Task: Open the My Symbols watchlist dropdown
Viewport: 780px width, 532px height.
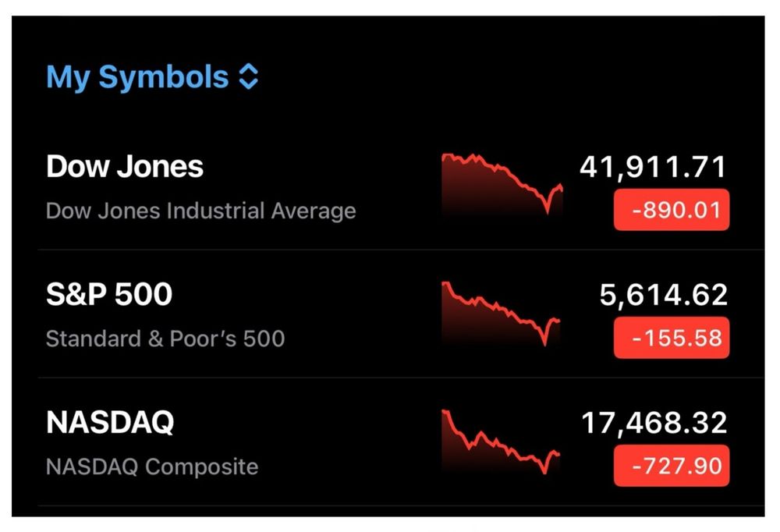Action: click(152, 77)
